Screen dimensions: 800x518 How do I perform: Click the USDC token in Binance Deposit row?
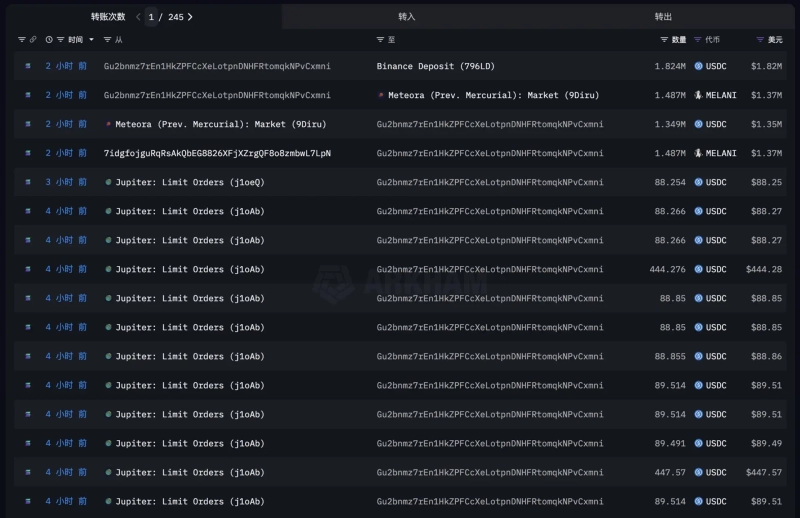(x=711, y=66)
